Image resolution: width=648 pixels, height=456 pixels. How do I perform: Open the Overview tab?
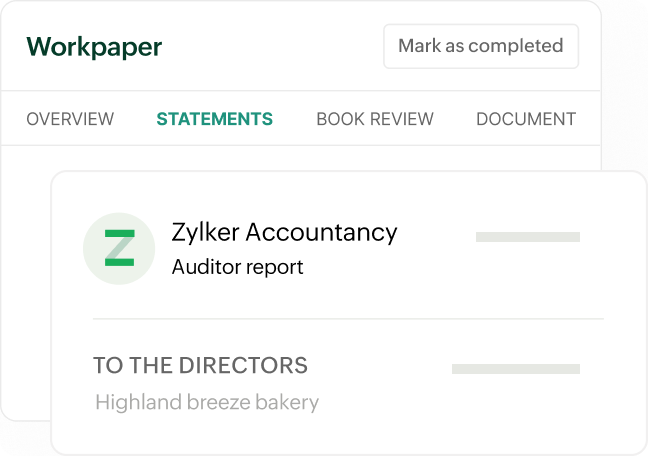(70, 119)
